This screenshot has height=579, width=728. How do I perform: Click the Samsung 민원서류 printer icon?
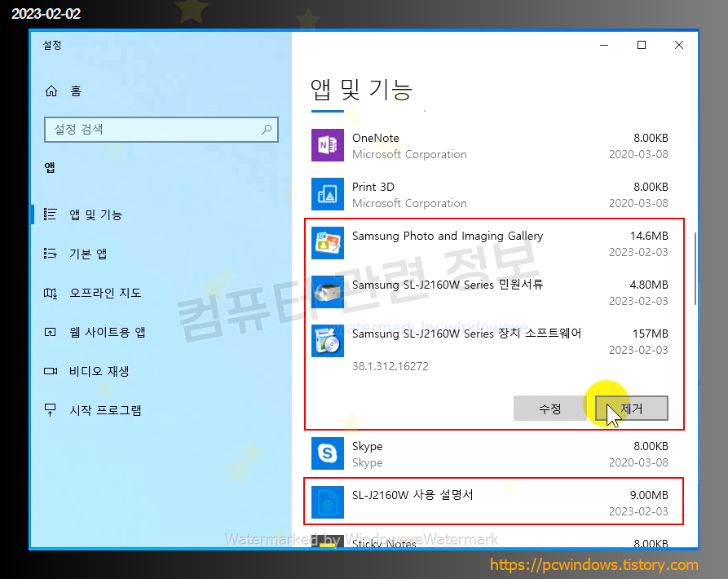pyautogui.click(x=328, y=292)
